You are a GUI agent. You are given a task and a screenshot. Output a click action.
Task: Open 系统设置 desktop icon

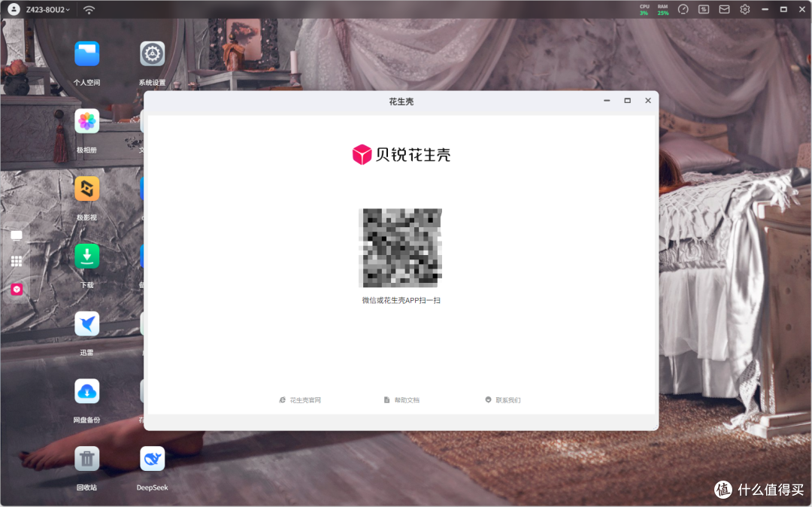[152, 54]
